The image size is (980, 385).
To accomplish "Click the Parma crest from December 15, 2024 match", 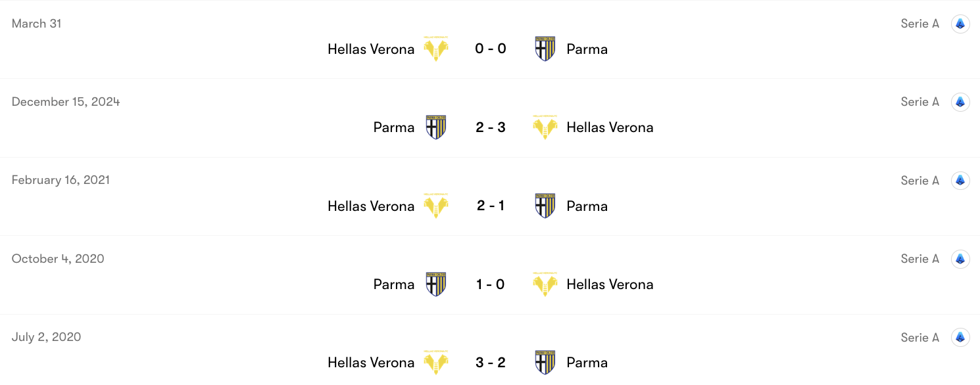I will 436,126.
